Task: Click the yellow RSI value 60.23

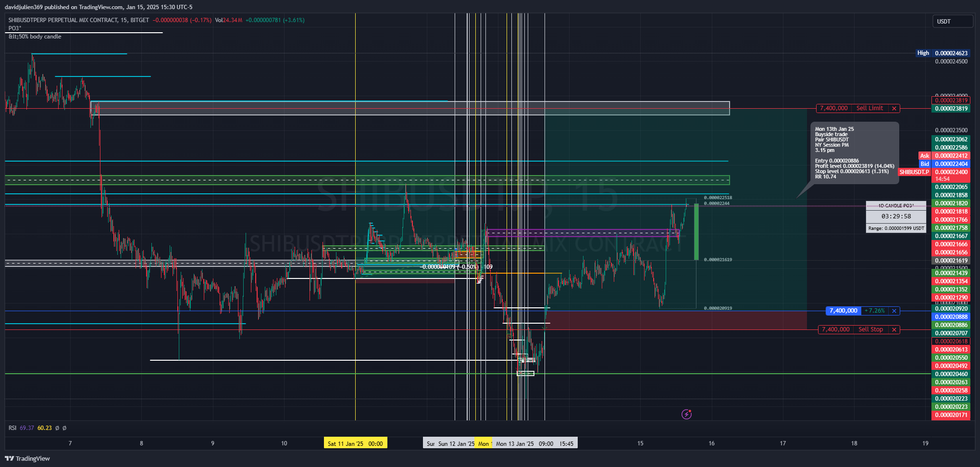Action: click(x=45, y=428)
